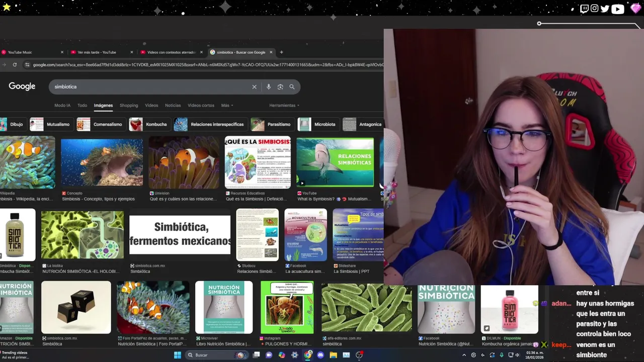The height and width of the screenshot is (362, 644).
Task: Select the Videos cortos search tab
Action: tap(201, 106)
